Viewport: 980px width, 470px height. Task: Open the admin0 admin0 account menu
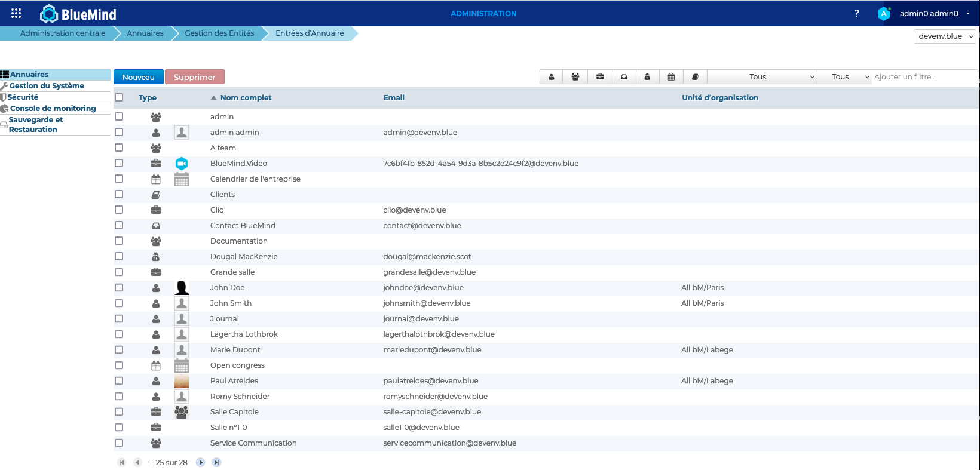(x=929, y=13)
